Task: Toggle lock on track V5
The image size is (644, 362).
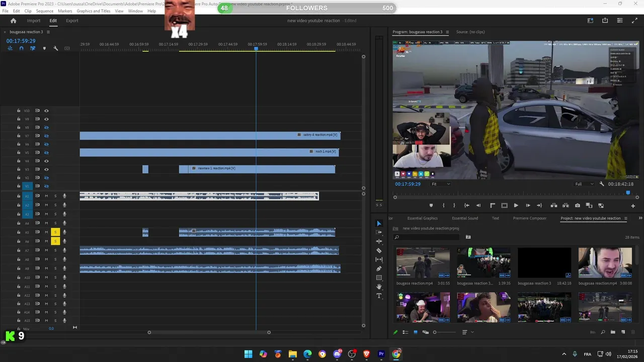Action: [x=19, y=152]
